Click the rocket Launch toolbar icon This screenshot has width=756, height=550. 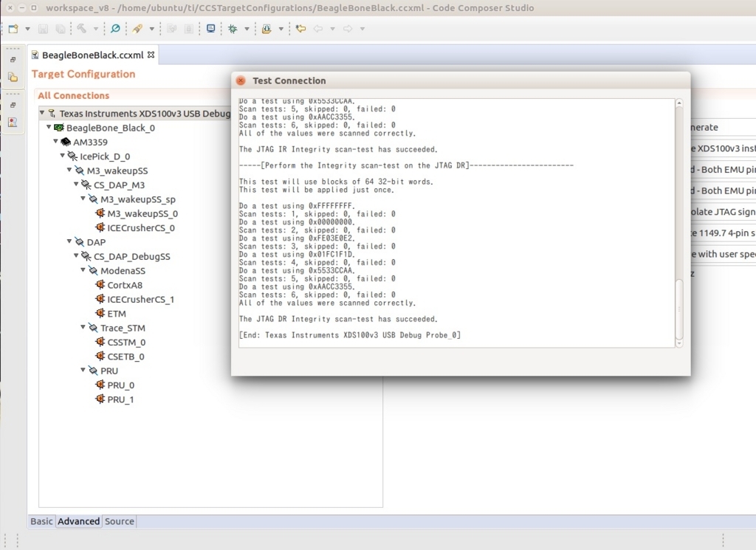pyautogui.click(x=138, y=29)
